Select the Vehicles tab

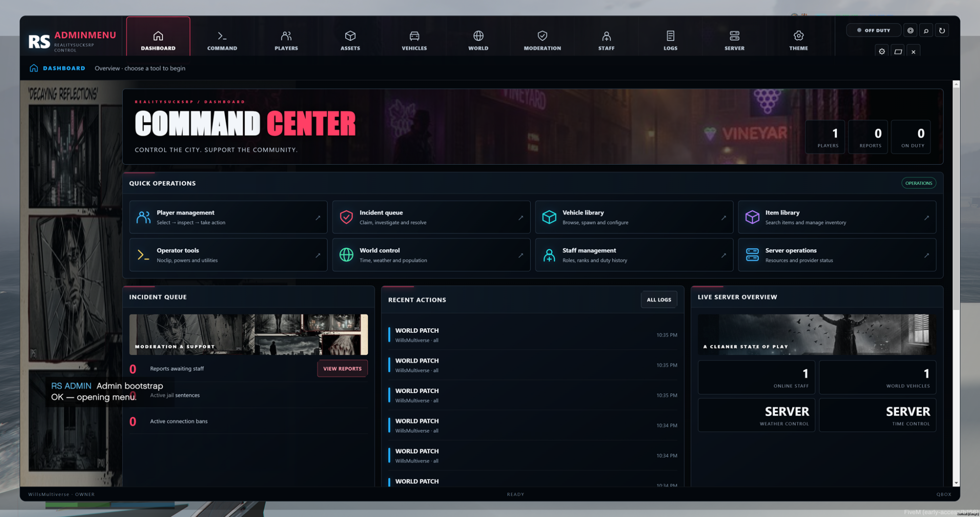414,40
